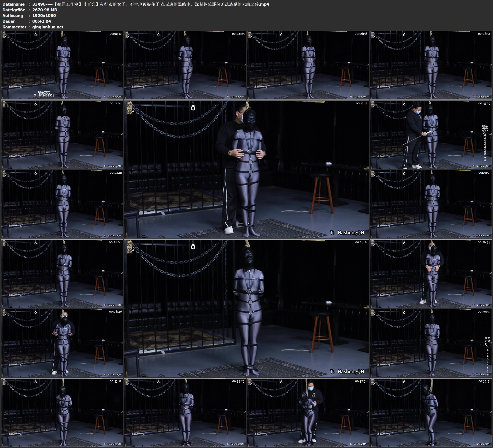Image resolution: width=493 pixels, height=448 pixels.
Task: Select the thumbnail at 00:06:38
Action: click(308, 65)
